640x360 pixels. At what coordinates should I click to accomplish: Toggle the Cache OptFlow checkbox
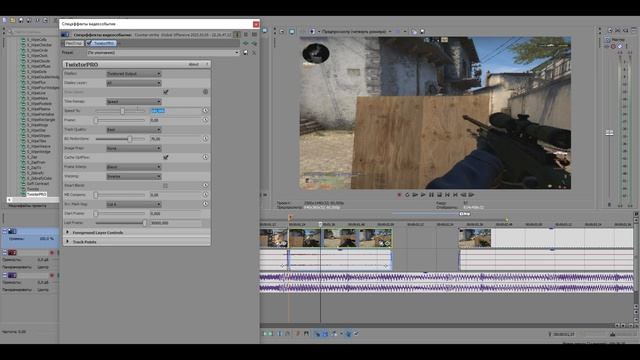(x=166, y=157)
